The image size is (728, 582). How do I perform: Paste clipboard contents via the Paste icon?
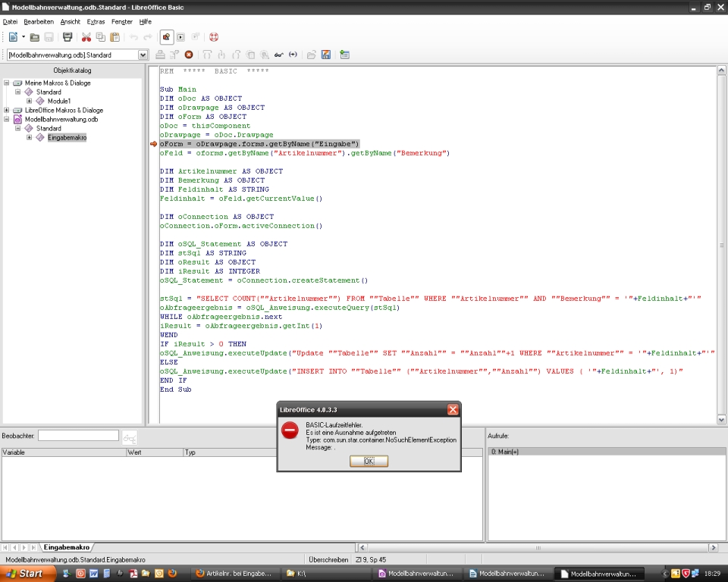(x=115, y=37)
